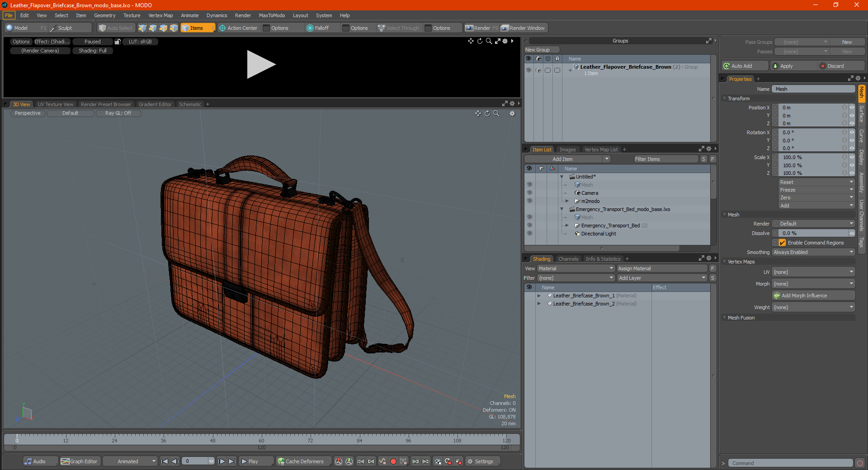Select the Edges selection mode icon
The image size is (868, 470).
pyautogui.click(x=153, y=28)
